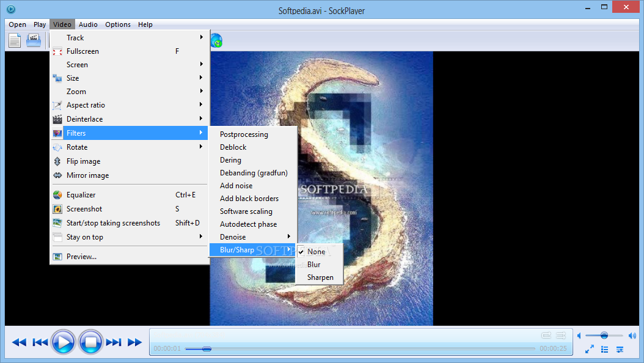
Task: Click the fast forward button
Action: [134, 342]
